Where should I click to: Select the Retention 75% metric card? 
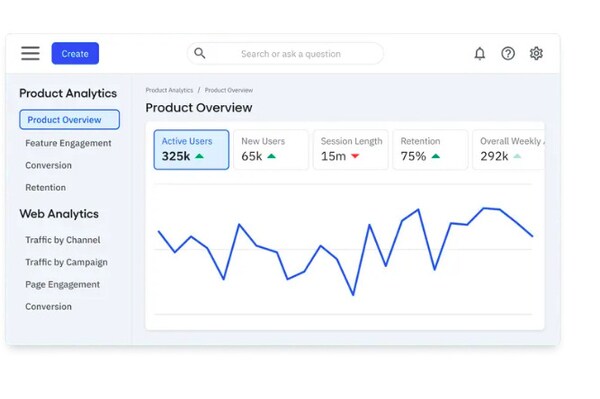[x=430, y=150]
